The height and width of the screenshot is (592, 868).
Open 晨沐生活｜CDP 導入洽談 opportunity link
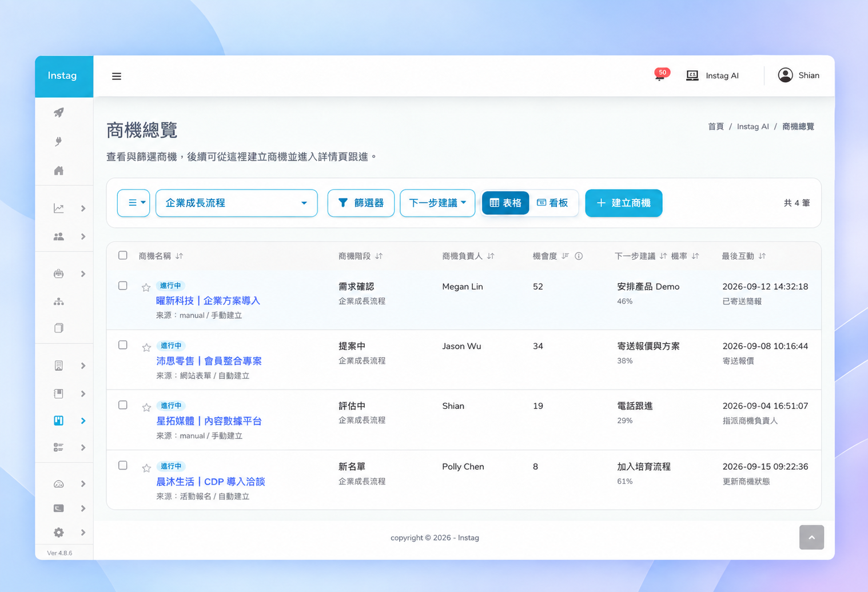coord(210,481)
